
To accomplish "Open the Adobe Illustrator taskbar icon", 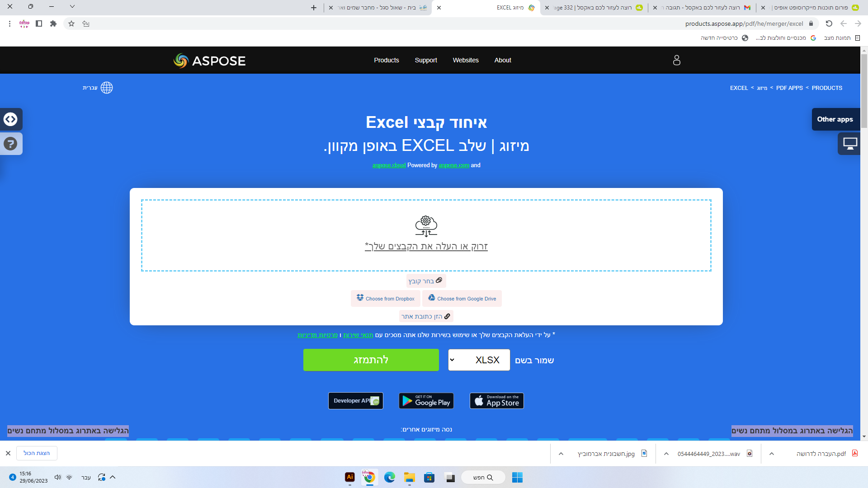I will click(x=349, y=477).
